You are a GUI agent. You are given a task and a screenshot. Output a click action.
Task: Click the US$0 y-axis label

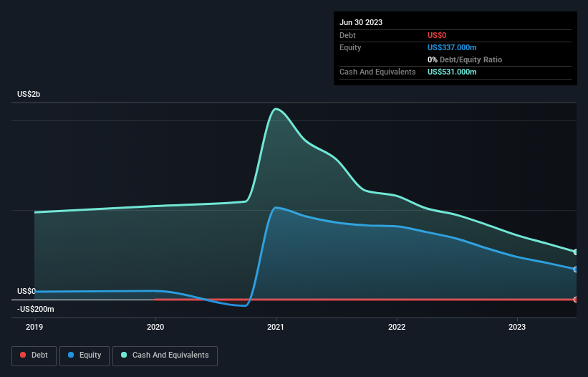[26, 292]
